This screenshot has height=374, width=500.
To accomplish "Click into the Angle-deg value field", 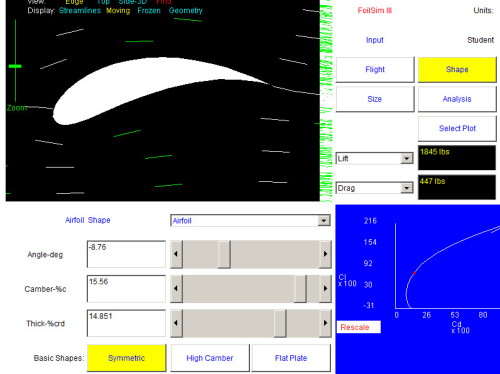I will click(x=126, y=254).
